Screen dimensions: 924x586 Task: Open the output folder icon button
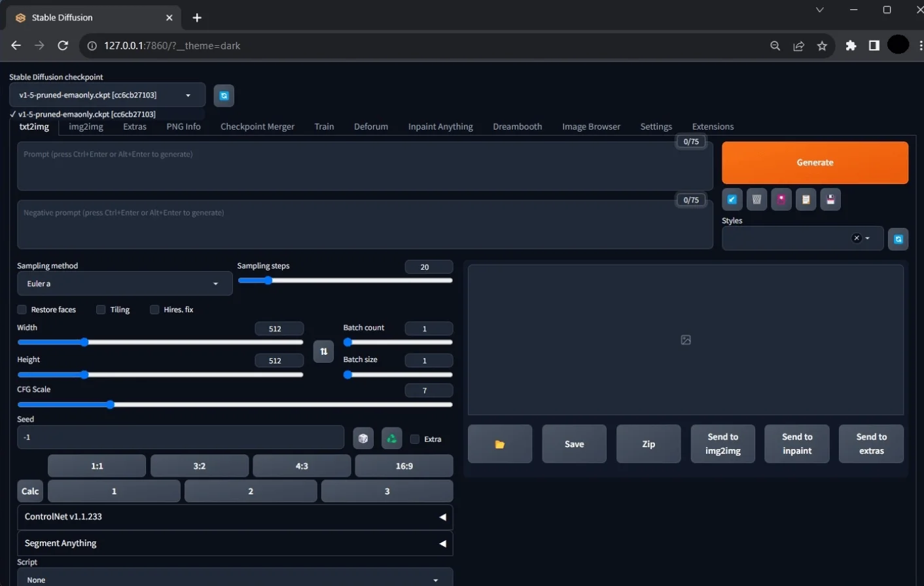click(x=500, y=444)
